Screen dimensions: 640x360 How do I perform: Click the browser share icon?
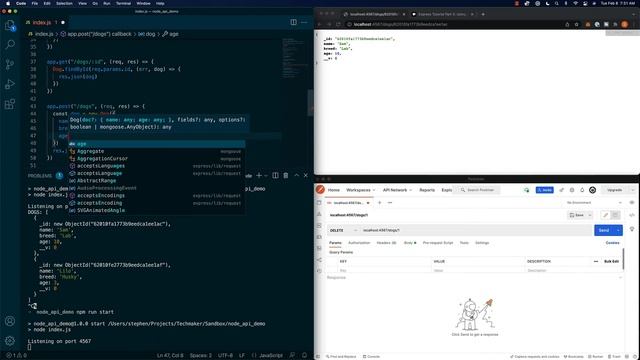567,24
